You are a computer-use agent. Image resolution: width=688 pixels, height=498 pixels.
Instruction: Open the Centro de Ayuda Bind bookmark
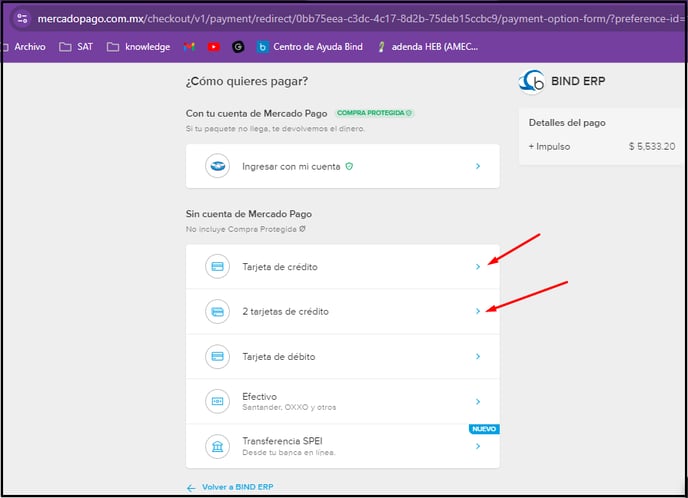pyautogui.click(x=310, y=47)
